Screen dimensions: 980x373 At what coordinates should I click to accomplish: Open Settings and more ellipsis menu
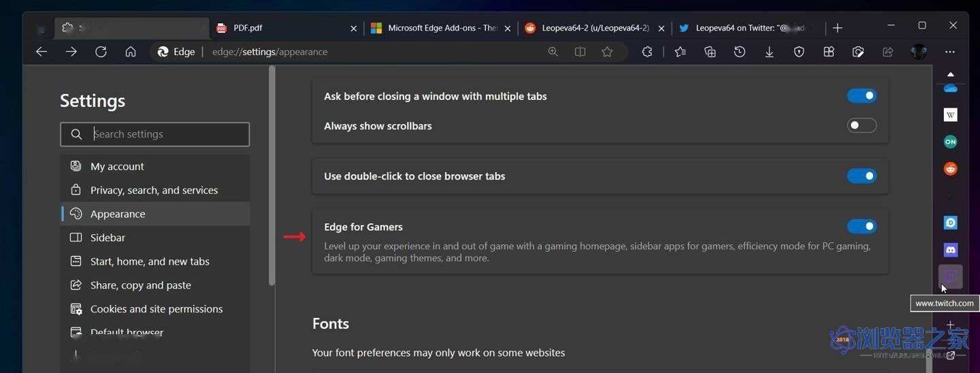(950, 52)
